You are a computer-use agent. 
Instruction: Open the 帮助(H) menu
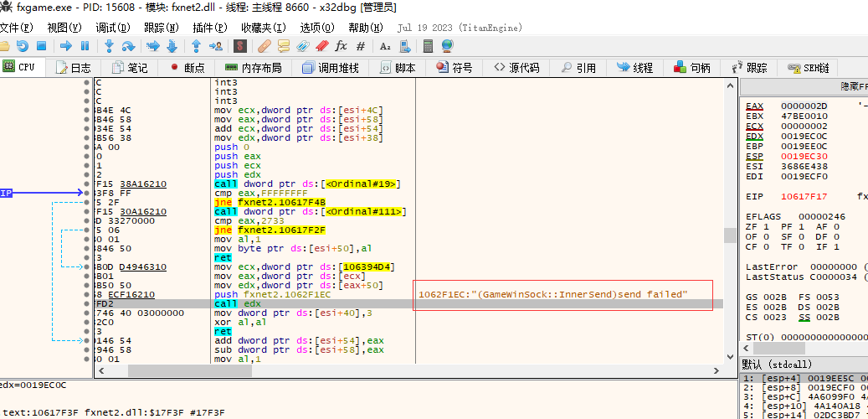coord(366,27)
